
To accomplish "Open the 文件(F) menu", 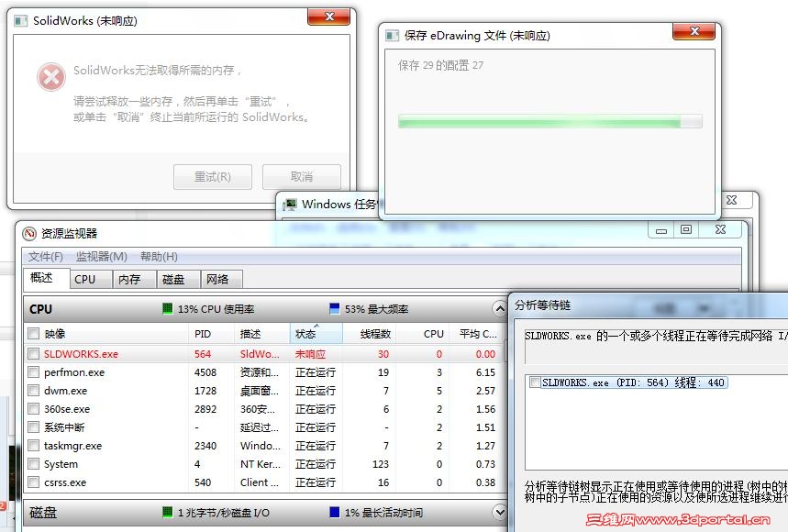I will [46, 257].
